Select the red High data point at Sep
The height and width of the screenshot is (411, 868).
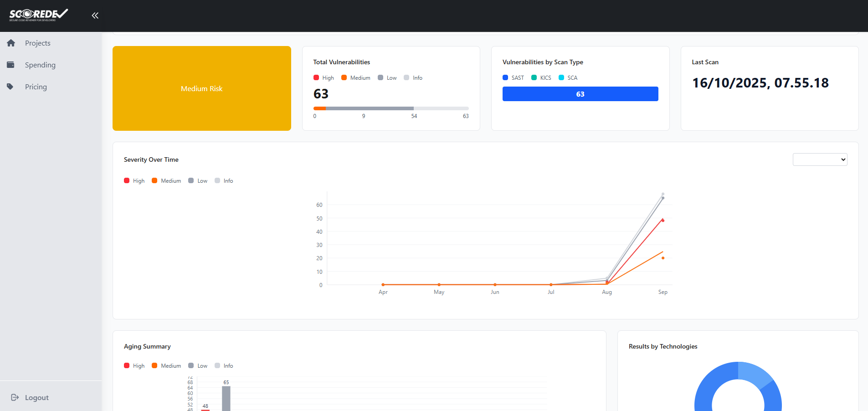[663, 221]
